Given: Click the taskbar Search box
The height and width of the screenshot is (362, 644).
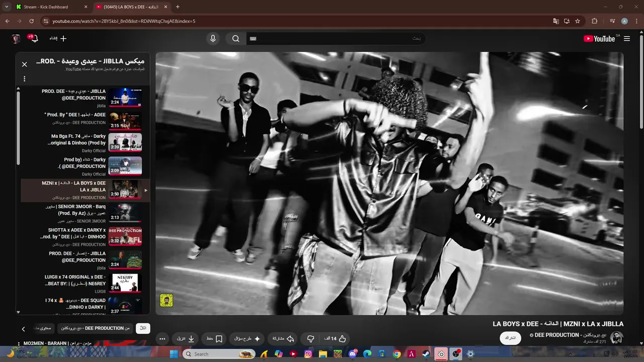Looking at the screenshot, I should (x=219, y=354).
